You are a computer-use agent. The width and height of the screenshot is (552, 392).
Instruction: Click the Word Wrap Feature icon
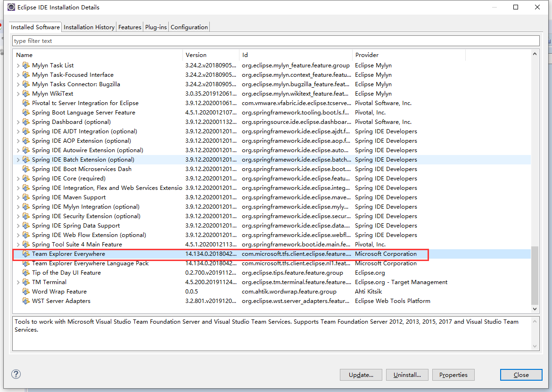click(26, 291)
